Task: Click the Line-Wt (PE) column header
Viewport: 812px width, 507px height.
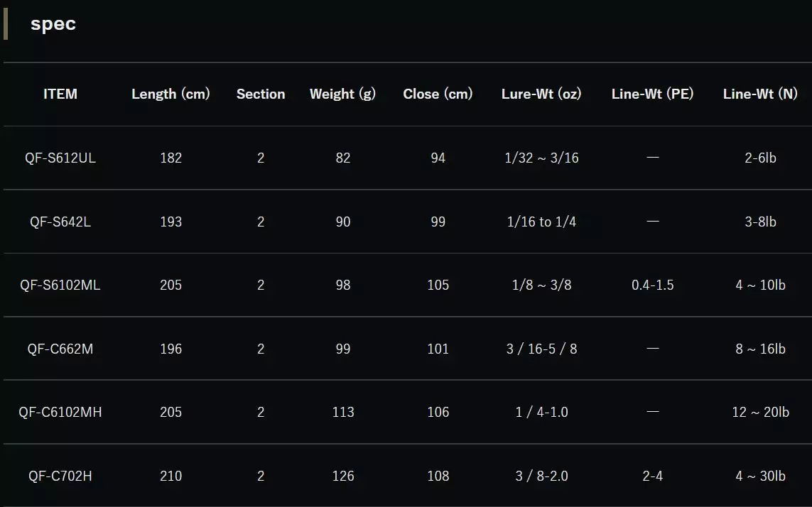Action: tap(652, 94)
